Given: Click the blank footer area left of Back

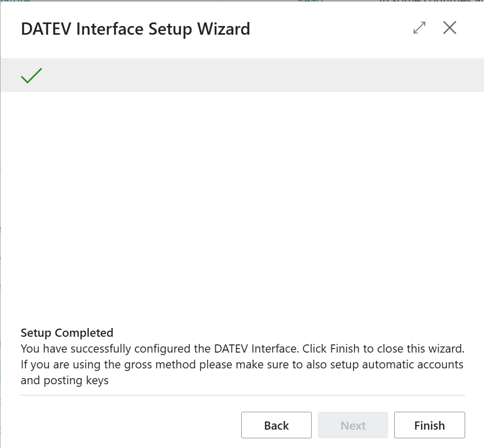Looking at the screenshot, I should point(128,425).
